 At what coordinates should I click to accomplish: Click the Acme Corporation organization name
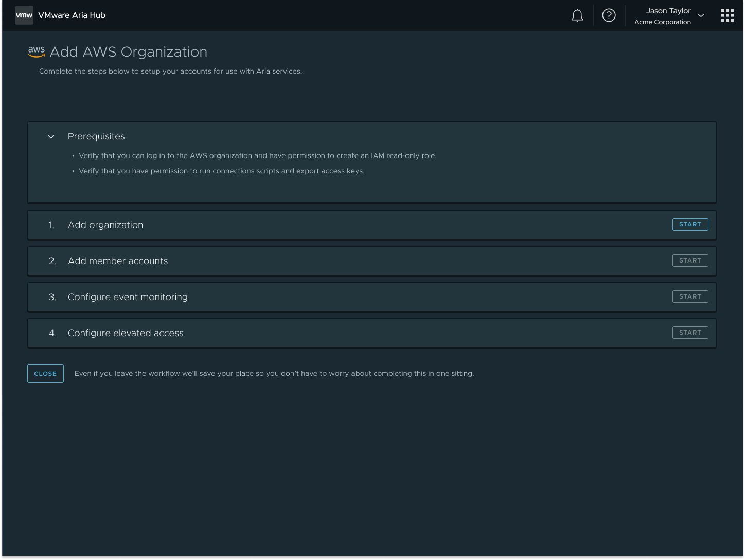click(x=663, y=22)
